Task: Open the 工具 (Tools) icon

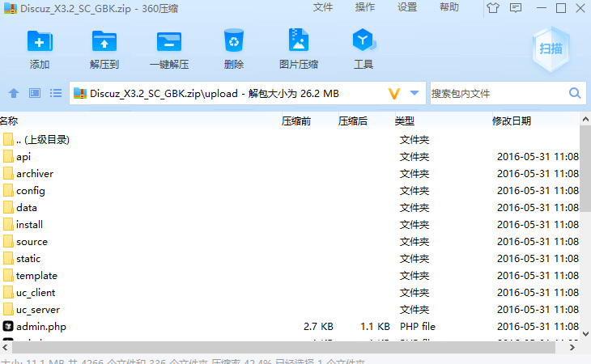Action: (363, 49)
